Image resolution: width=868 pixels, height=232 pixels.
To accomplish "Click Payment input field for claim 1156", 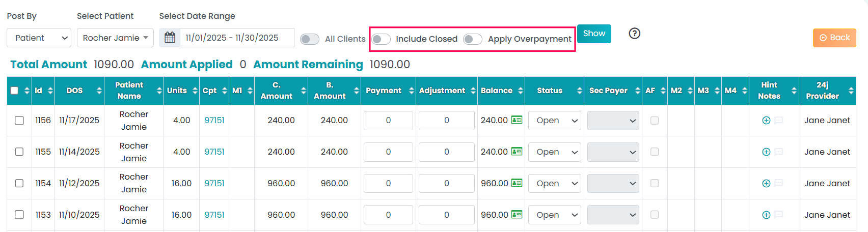I will 388,121.
